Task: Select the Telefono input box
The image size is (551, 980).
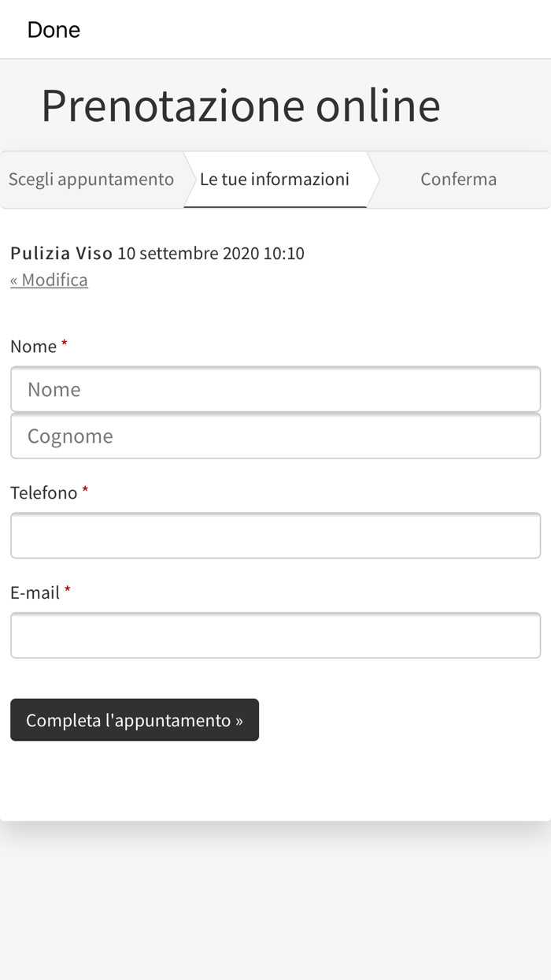Action: tap(275, 536)
